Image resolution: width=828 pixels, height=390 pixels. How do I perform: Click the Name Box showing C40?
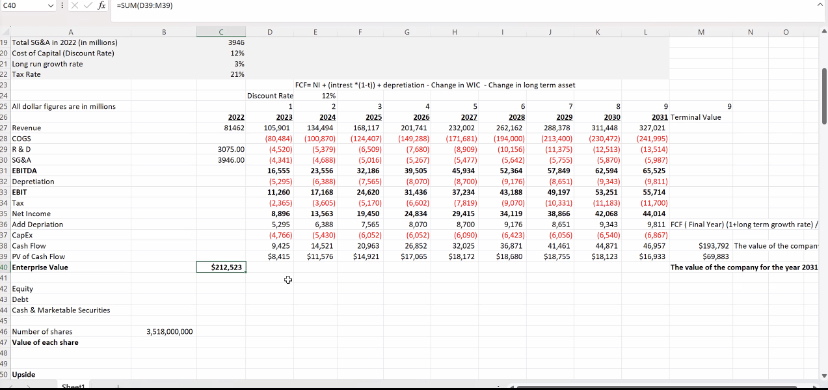click(x=24, y=5)
